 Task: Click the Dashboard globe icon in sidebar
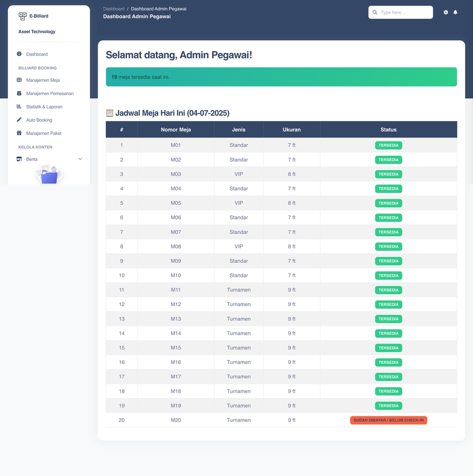(19, 54)
